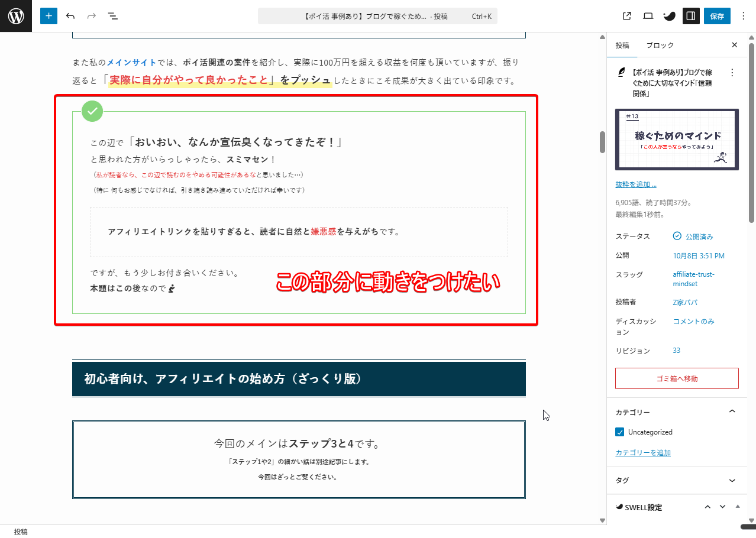Expand the タグ panel
The width and height of the screenshot is (756, 538).
[x=732, y=481]
